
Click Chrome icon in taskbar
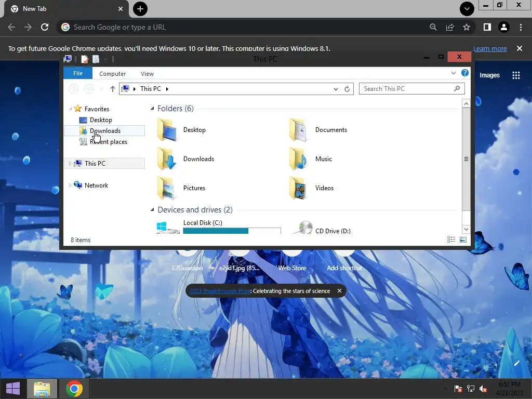[x=74, y=389]
